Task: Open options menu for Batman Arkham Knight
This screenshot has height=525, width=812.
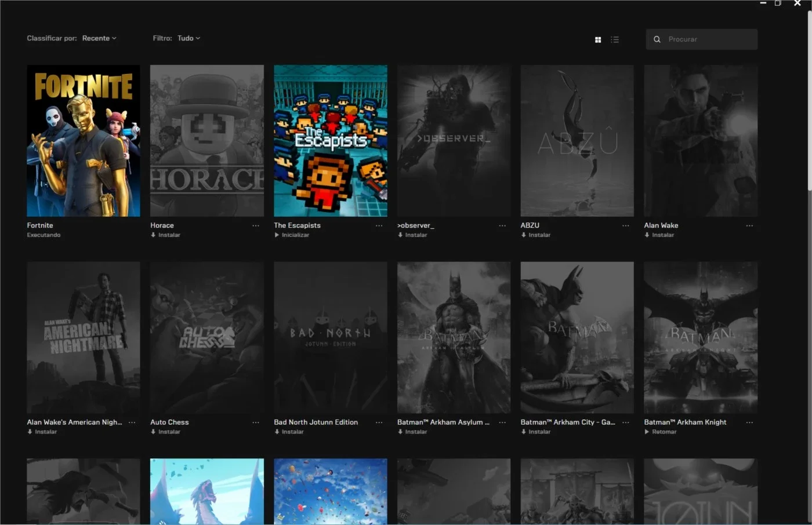Action: 749,422
